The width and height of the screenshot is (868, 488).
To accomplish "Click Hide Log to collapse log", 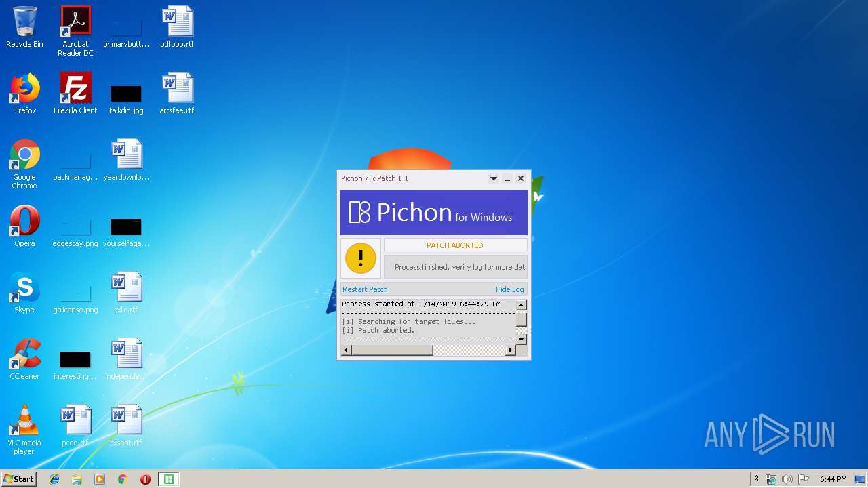I will click(510, 289).
